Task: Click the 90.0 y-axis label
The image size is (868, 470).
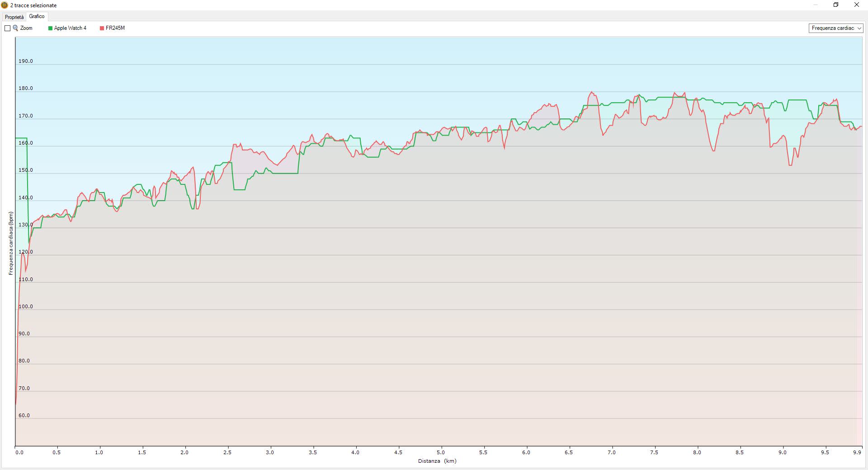Action: coord(25,334)
